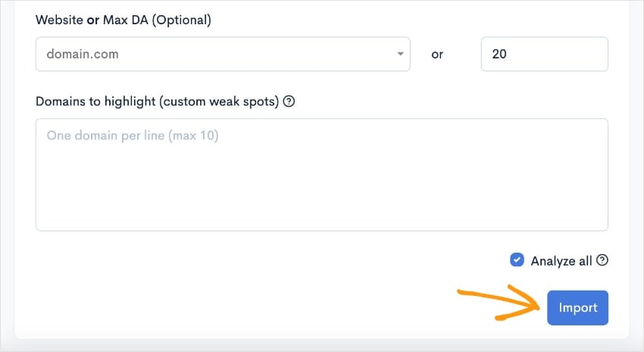Click inside the Domains to highlight textarea

(321, 174)
